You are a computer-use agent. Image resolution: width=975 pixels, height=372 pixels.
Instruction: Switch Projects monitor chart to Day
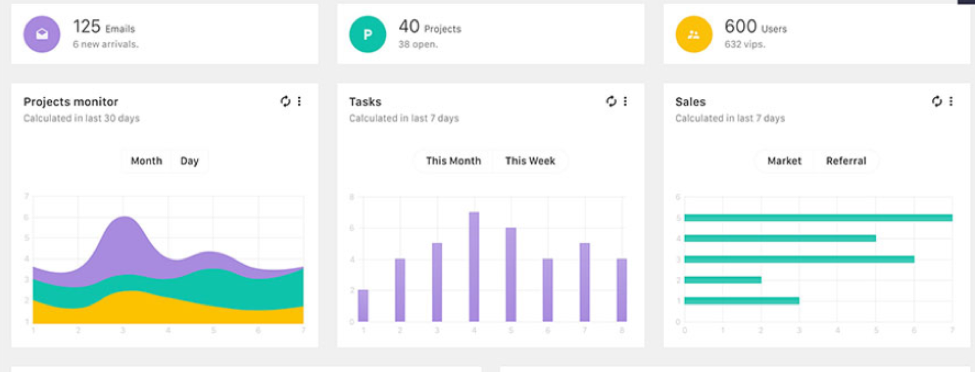[x=190, y=161]
